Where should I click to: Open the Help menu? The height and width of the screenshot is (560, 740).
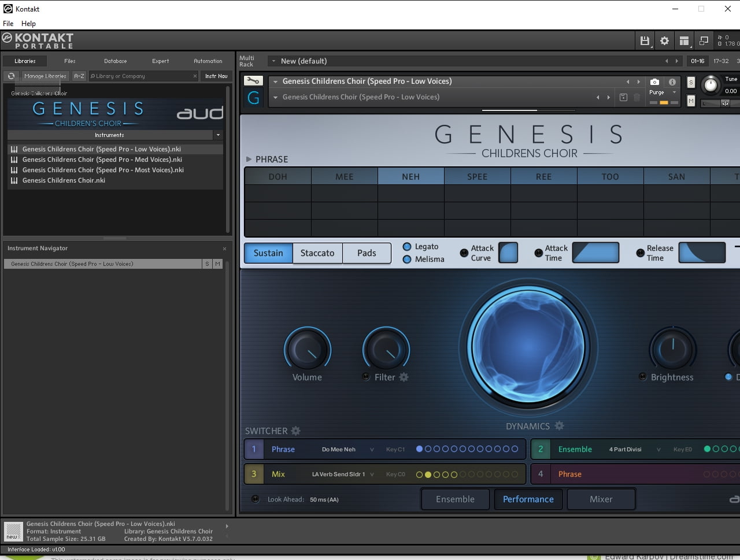pyautogui.click(x=28, y=24)
